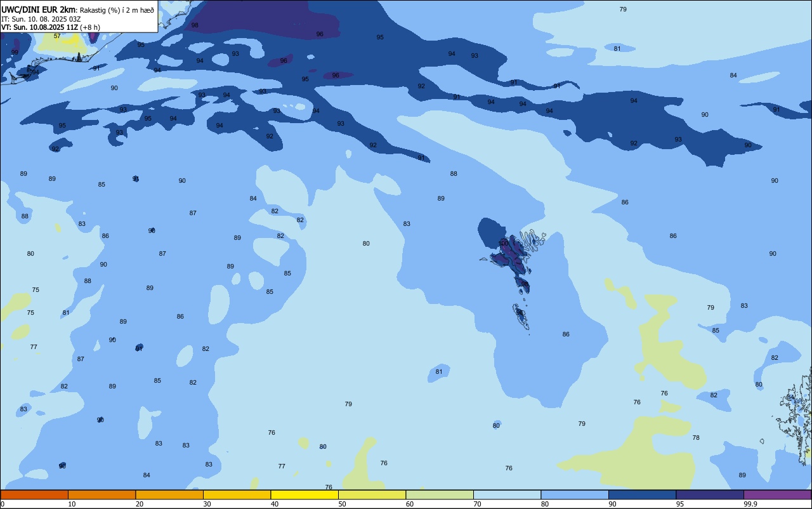
Task: Click the '50' legend tick label
Action: click(x=342, y=504)
